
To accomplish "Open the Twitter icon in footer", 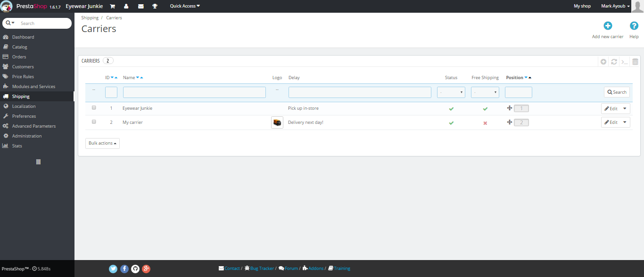I will coord(113,269).
